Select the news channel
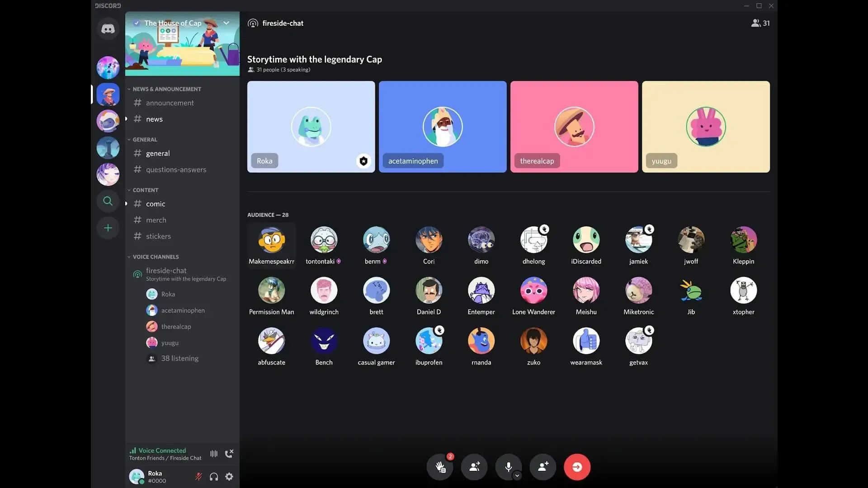 click(x=154, y=119)
